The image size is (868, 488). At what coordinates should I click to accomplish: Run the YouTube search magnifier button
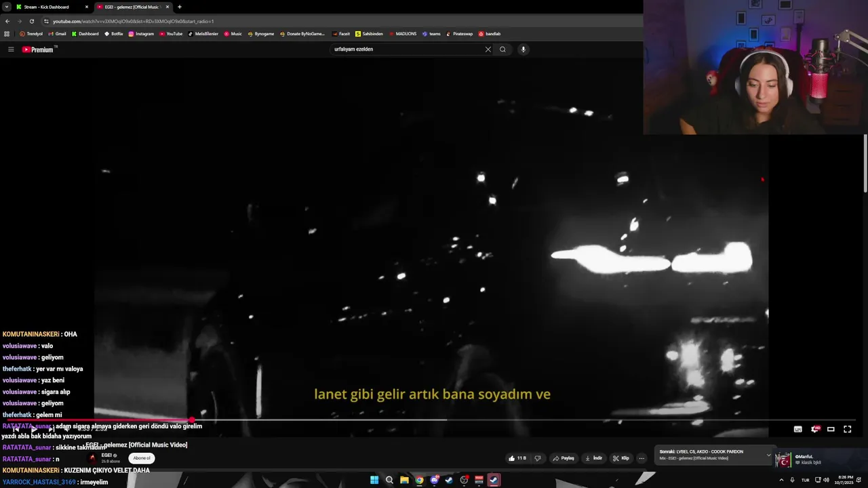pos(502,49)
